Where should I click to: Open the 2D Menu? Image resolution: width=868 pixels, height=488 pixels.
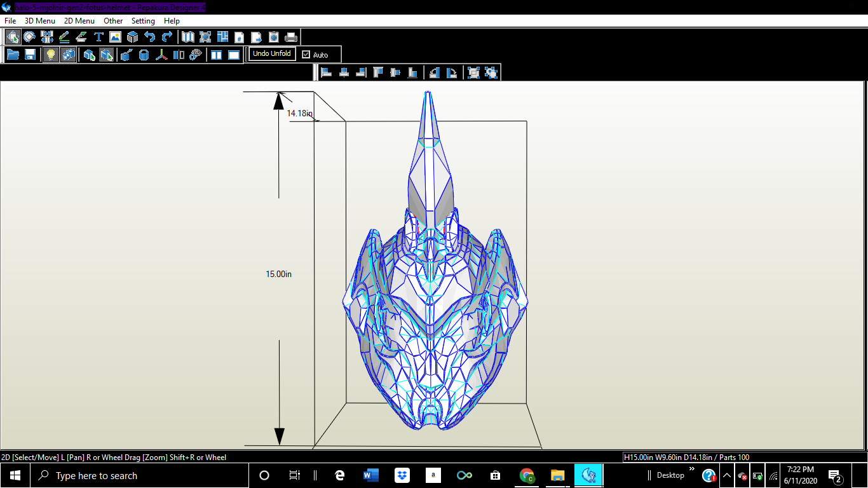tap(79, 21)
